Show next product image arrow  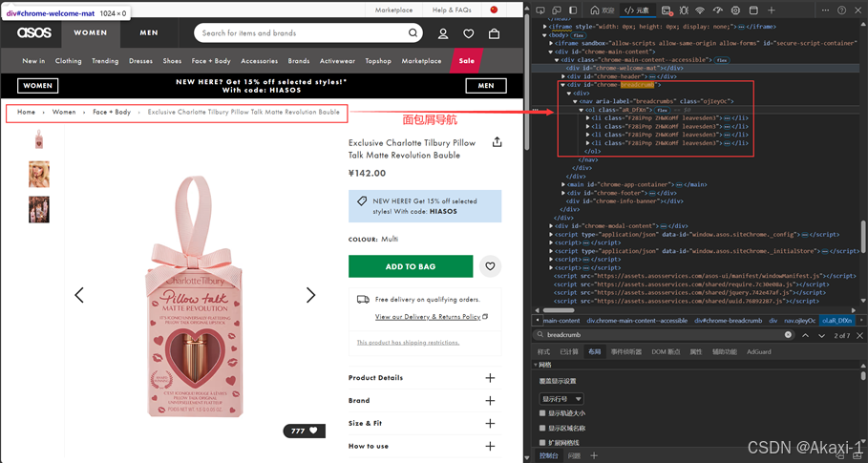310,295
